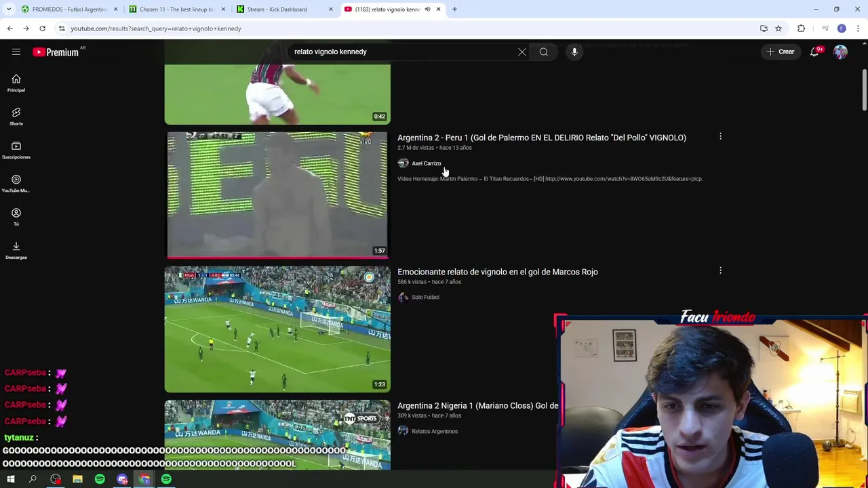
Task: Start voice search with microphone icon
Action: (x=574, y=52)
